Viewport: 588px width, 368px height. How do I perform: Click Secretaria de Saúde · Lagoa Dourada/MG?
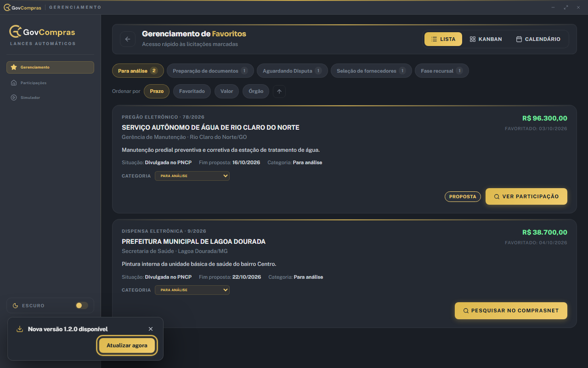175,251
